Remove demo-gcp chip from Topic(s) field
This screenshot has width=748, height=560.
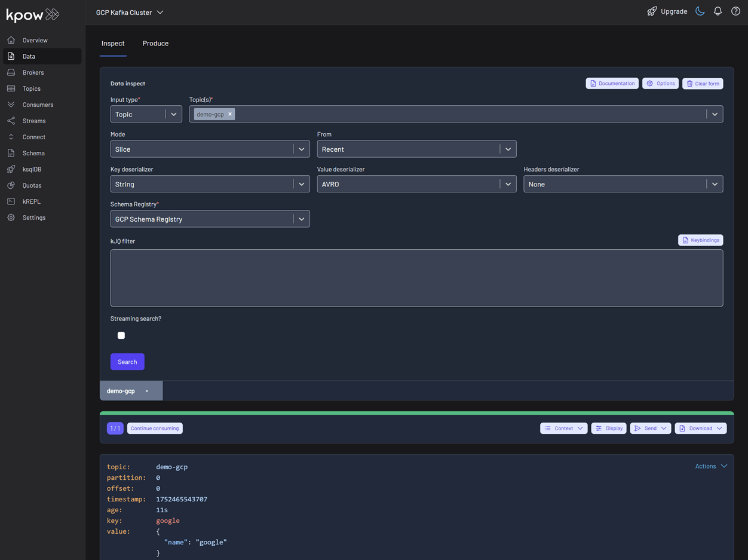click(230, 114)
